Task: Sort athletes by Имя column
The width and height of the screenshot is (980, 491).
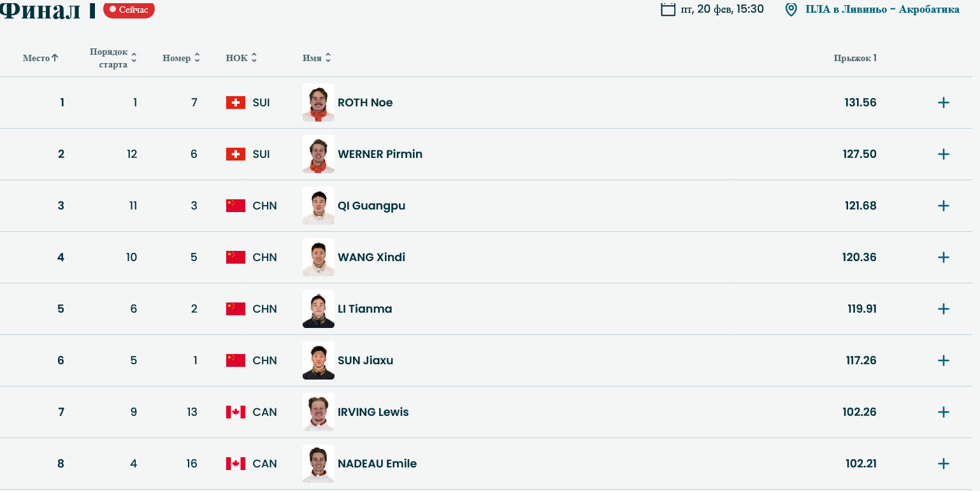Action: click(x=317, y=58)
